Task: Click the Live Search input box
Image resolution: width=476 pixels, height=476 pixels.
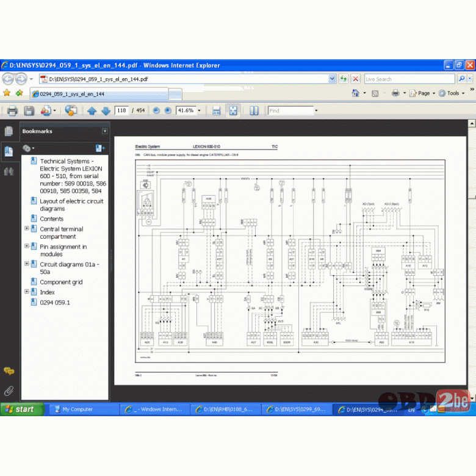Action: coord(409,79)
